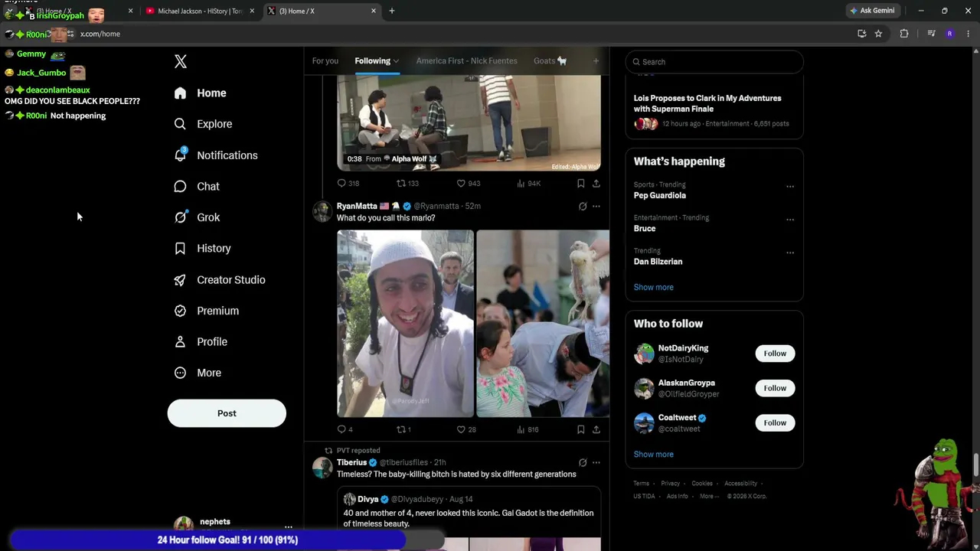Open more options for Bruce trend
Screen dimensions: 980x551
tap(790, 220)
